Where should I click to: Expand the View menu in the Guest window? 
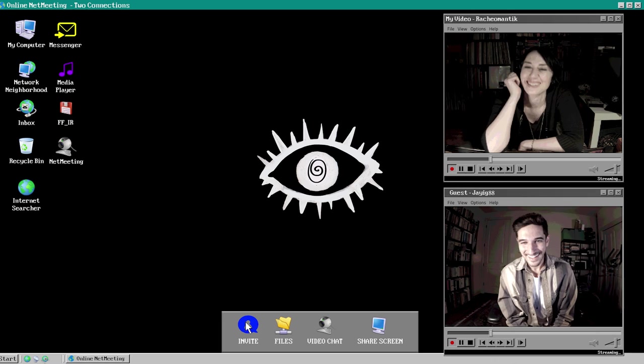tap(462, 203)
